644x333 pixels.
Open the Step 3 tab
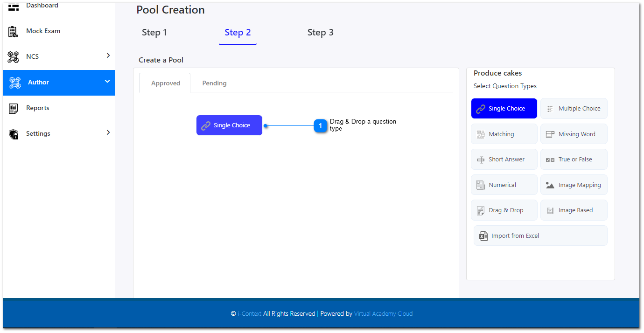(320, 33)
